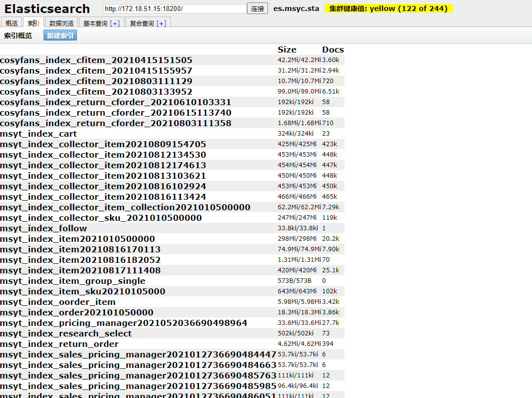Select index msyt_index_collector_item20210812174613
532x398 pixels.
pyautogui.click(x=103, y=165)
